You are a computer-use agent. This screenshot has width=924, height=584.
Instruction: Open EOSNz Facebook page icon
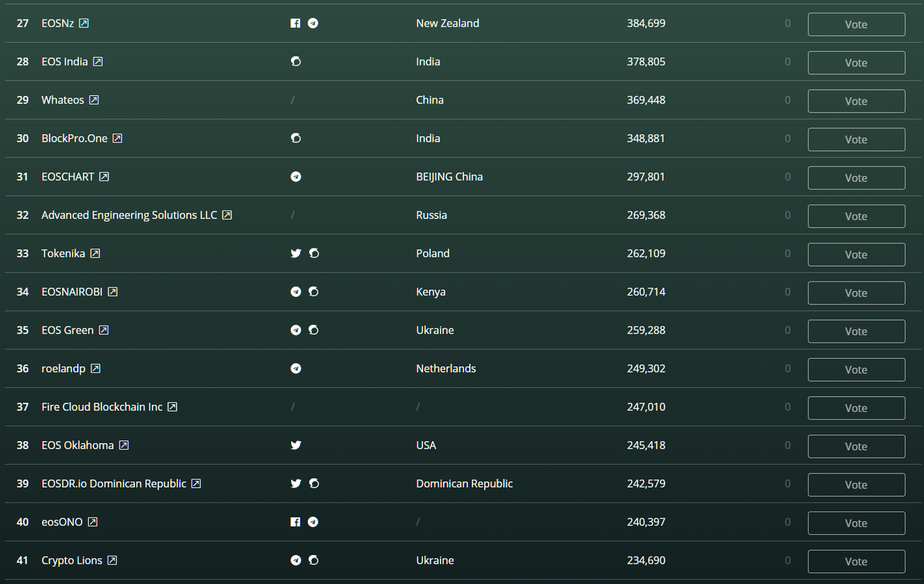(295, 23)
